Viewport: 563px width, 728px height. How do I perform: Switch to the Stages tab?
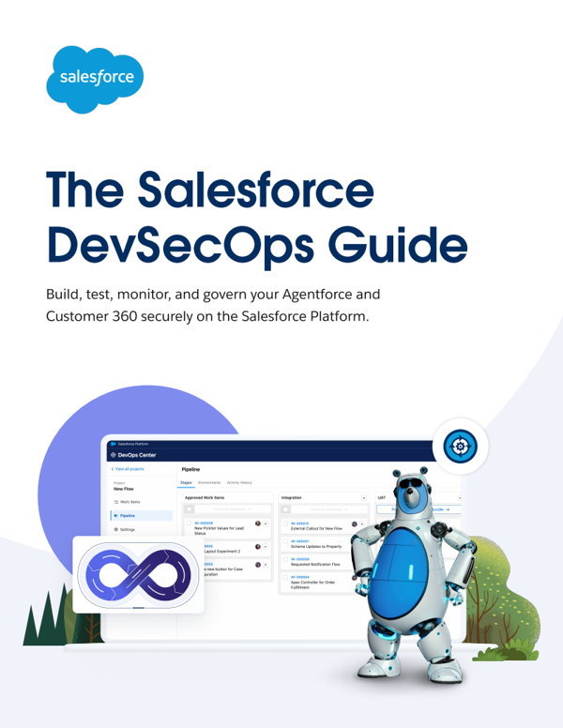(186, 482)
